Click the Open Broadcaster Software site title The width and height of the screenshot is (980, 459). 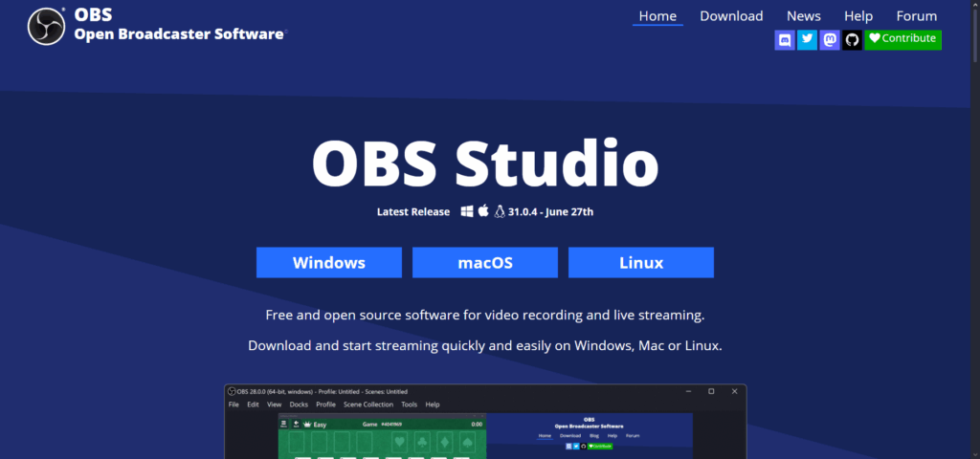coord(179,34)
